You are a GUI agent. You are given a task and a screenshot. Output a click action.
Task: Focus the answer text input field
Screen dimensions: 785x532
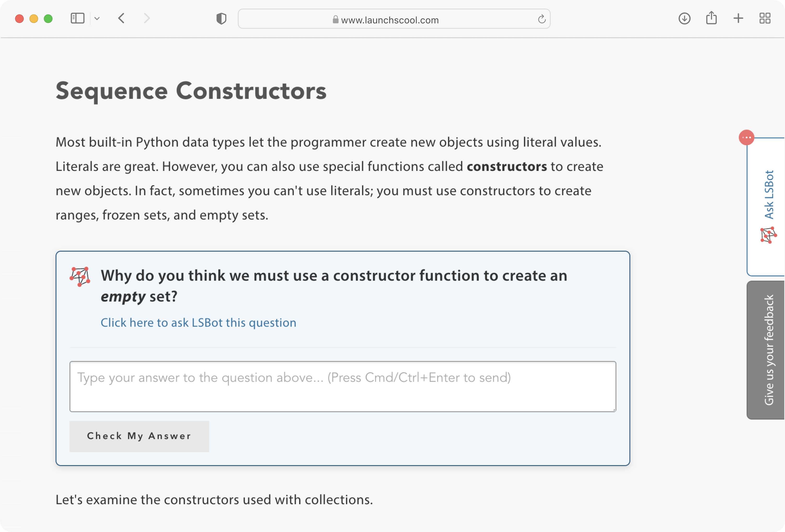click(x=342, y=386)
